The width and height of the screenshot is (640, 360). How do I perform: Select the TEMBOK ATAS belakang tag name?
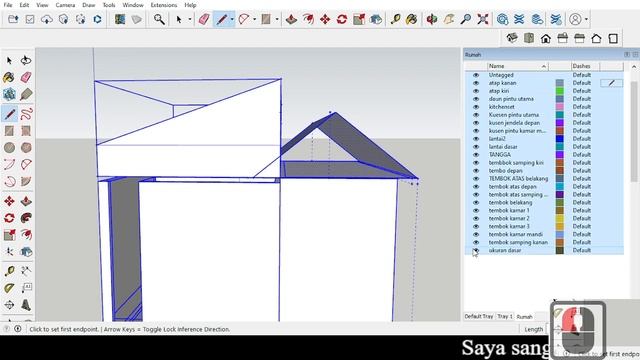pos(518,179)
